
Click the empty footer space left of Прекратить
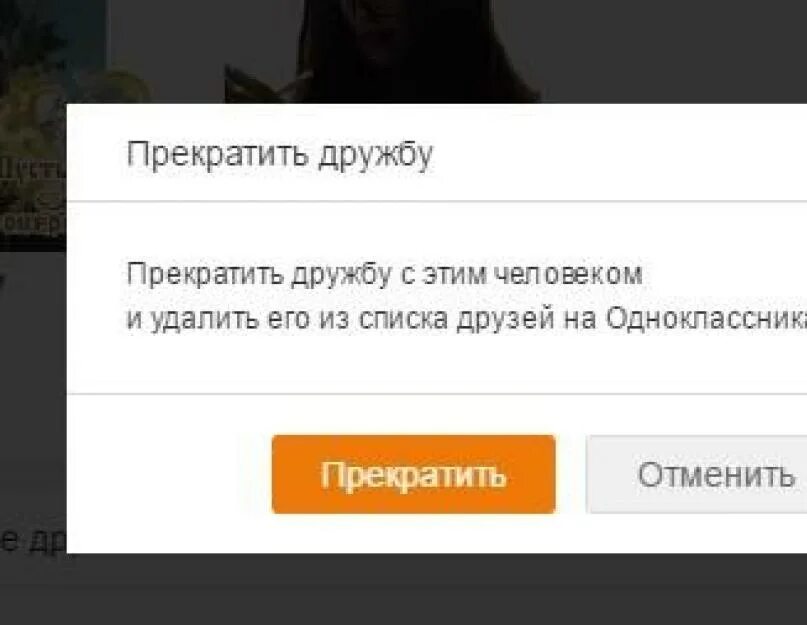tap(169, 474)
